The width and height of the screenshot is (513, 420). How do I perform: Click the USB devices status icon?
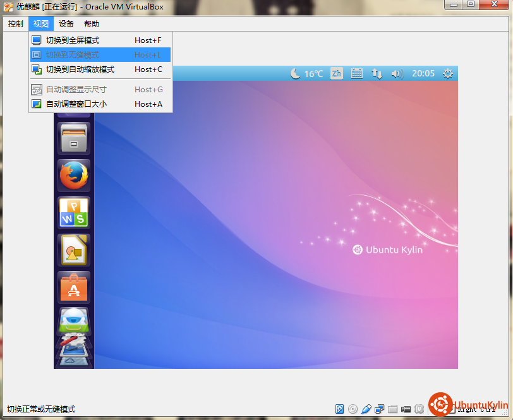(366, 409)
